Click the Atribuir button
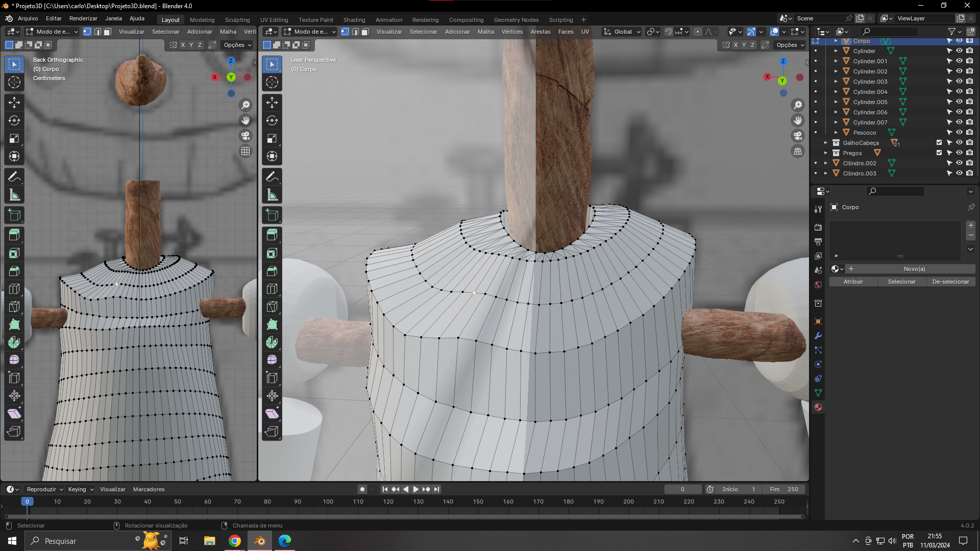980x551 pixels. coord(853,282)
